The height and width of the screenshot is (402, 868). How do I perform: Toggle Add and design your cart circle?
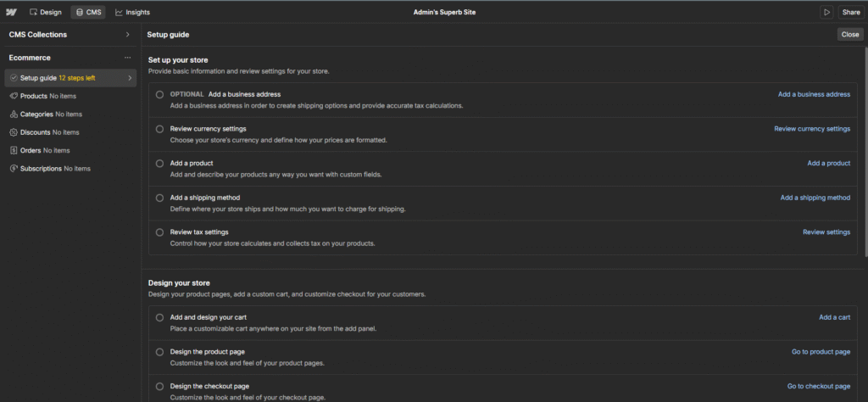159,318
